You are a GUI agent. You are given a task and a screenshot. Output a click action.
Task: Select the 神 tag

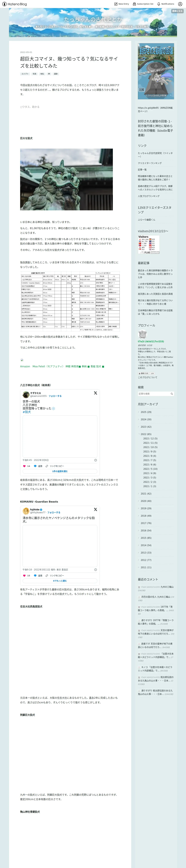[x=49, y=74]
